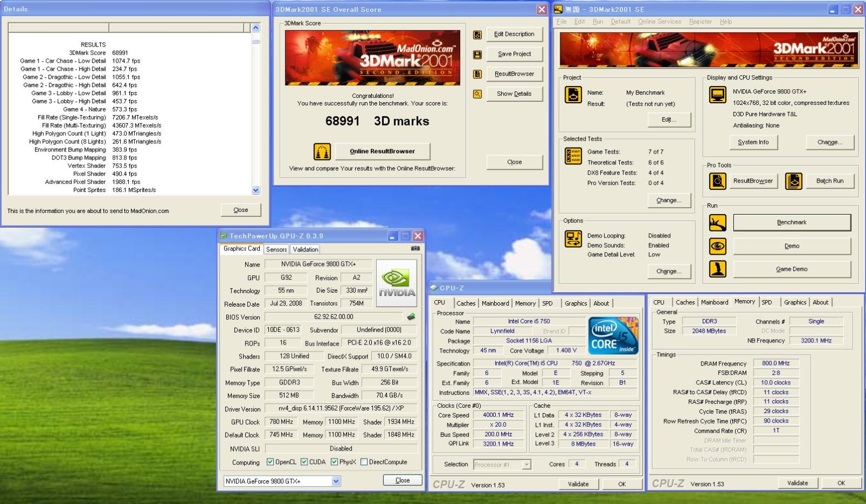The height and width of the screenshot is (504, 866).
Task: Click the System Info button
Action: point(753,142)
